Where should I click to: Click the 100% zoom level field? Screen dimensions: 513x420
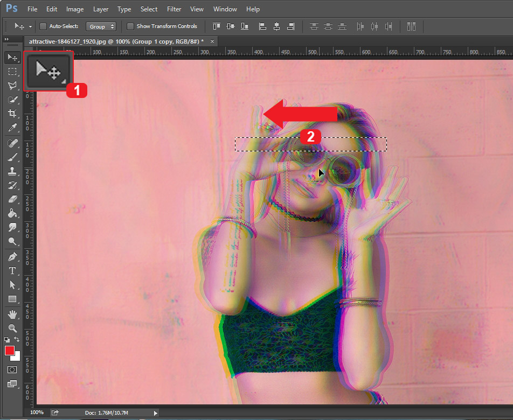tap(37, 412)
